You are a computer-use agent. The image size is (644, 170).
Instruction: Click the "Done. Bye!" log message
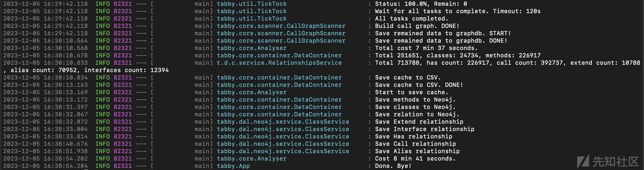tap(393, 166)
